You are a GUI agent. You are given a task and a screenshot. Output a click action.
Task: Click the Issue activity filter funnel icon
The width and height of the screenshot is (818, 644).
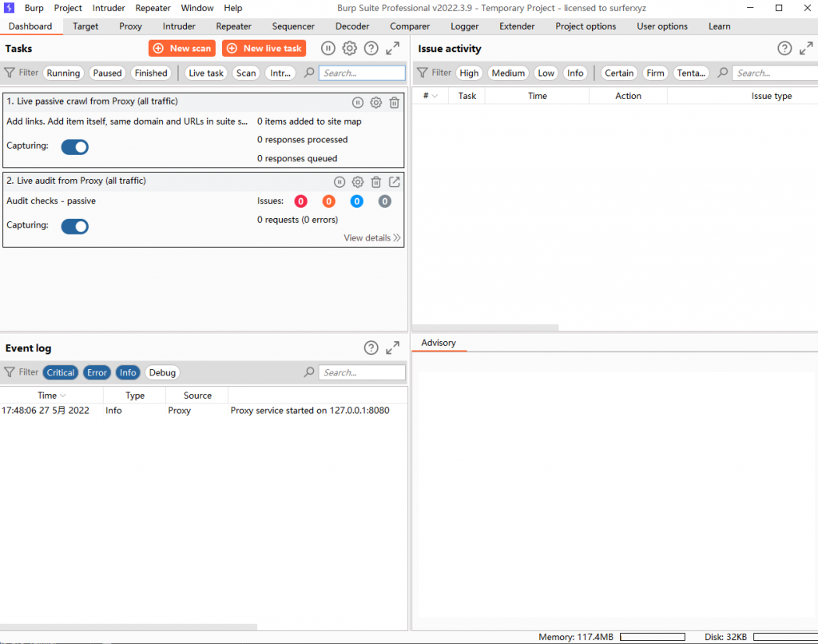point(422,73)
